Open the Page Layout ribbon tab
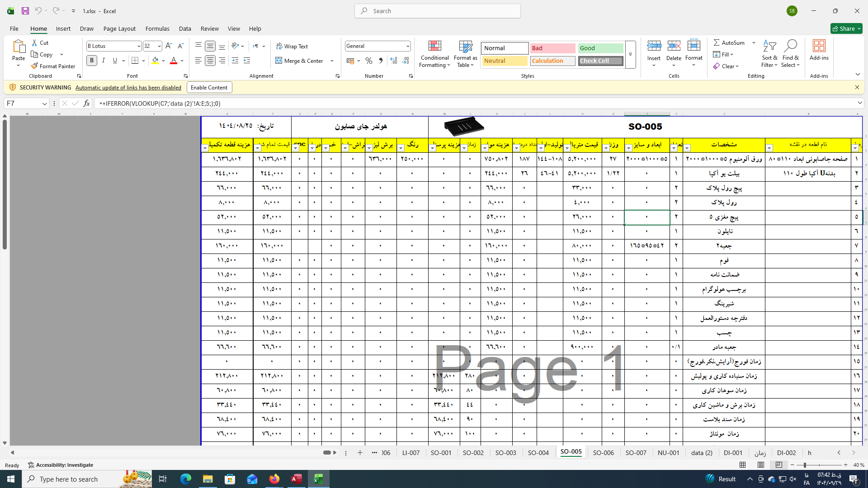 [x=119, y=28]
